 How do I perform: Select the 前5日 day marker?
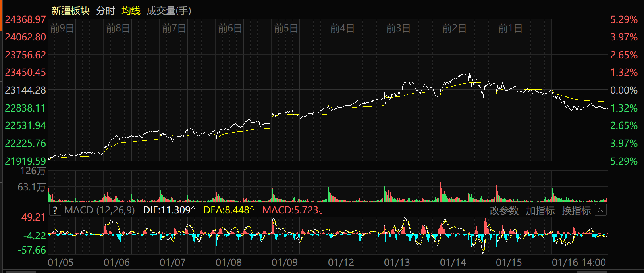point(286,28)
